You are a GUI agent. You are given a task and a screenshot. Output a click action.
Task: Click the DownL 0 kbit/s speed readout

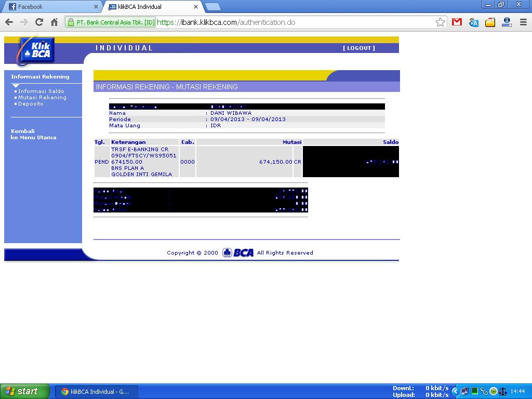pos(420,388)
